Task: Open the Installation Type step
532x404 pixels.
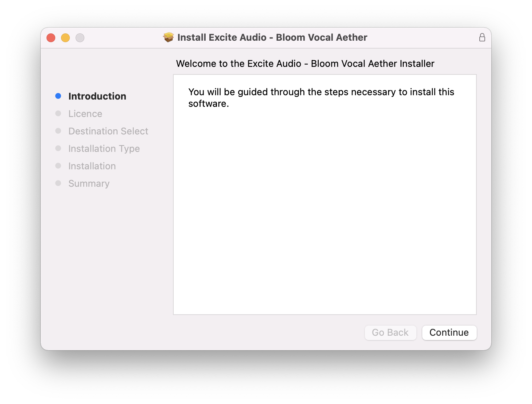Action: [x=104, y=149]
